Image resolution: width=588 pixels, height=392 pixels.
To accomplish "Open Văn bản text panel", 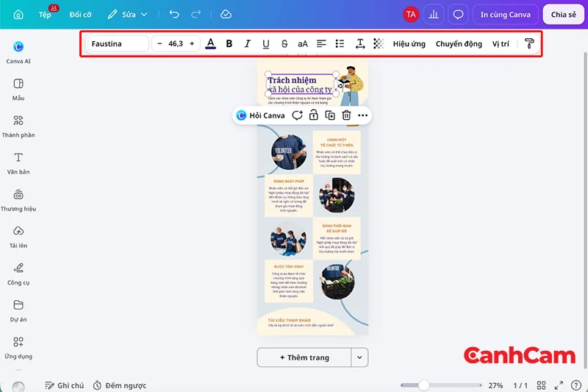I will (x=18, y=163).
